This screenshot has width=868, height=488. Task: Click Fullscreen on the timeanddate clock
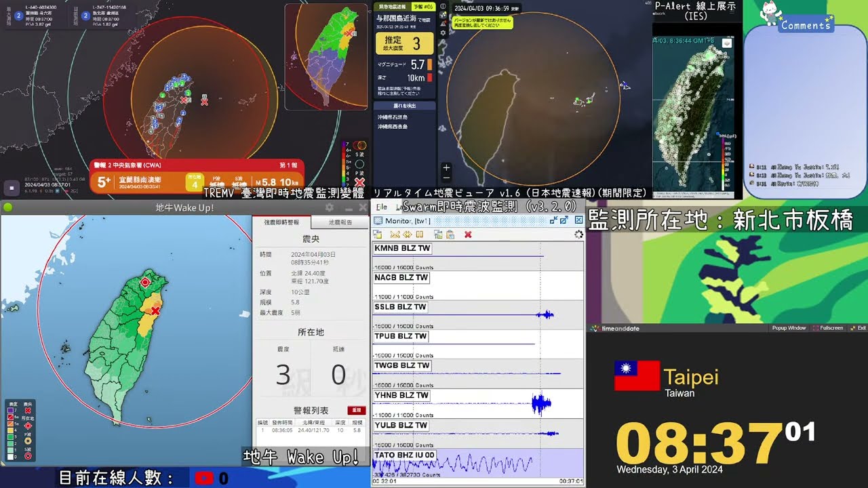828,328
